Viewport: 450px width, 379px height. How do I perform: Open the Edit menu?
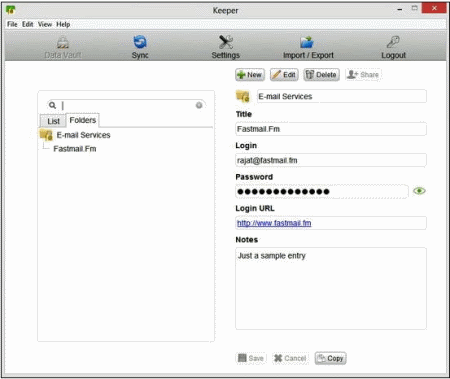point(28,24)
